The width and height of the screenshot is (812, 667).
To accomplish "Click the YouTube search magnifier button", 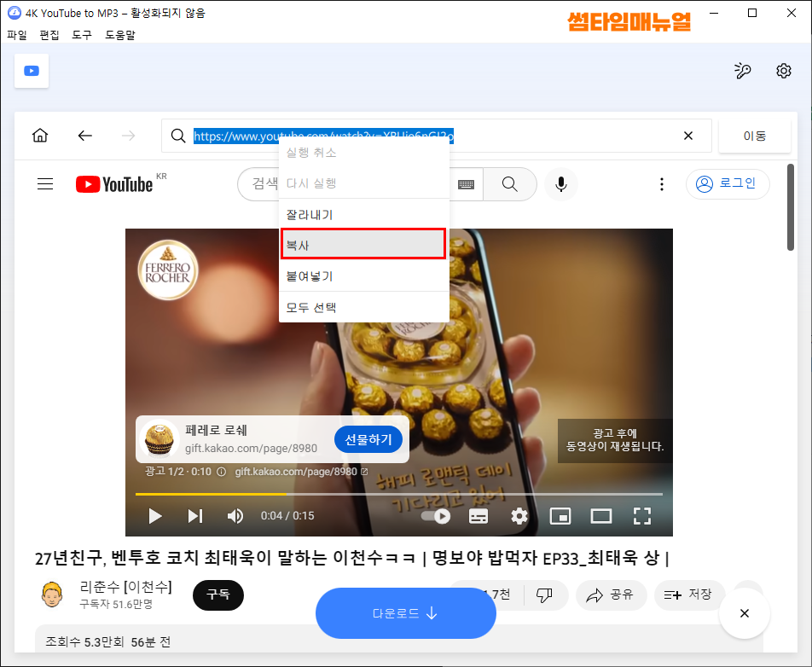I will [x=509, y=184].
